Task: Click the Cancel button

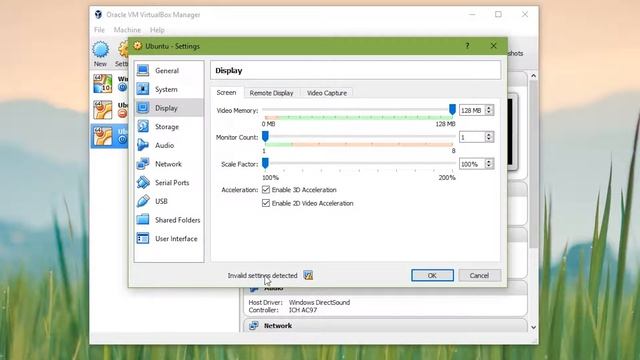Action: (x=479, y=276)
